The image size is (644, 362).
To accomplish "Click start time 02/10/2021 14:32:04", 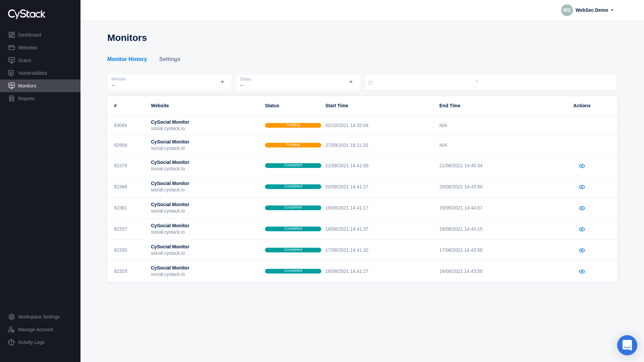I will (347, 125).
